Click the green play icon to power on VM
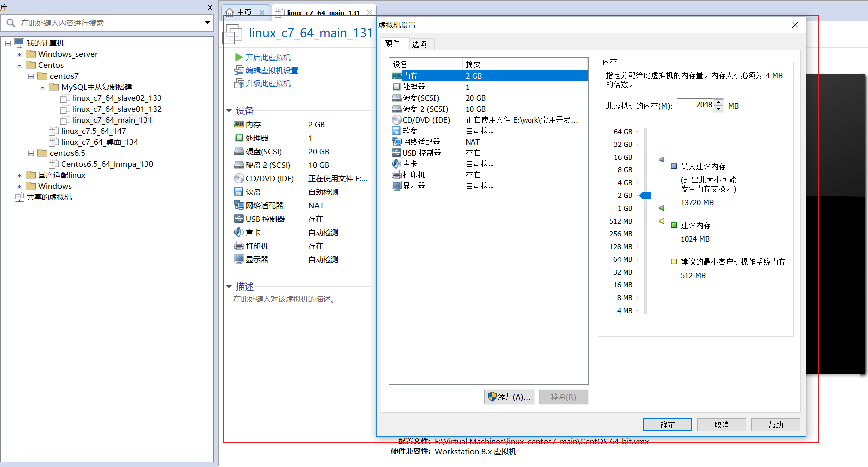The image size is (868, 467). point(239,57)
